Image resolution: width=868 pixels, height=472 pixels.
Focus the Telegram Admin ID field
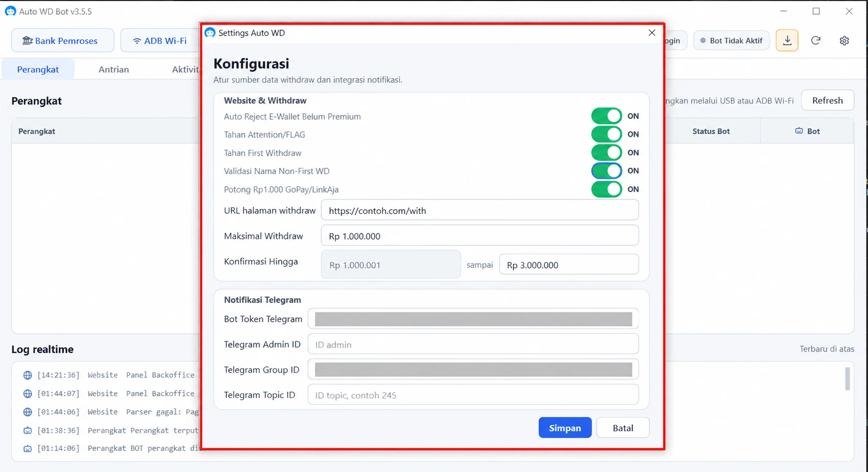[x=473, y=344]
